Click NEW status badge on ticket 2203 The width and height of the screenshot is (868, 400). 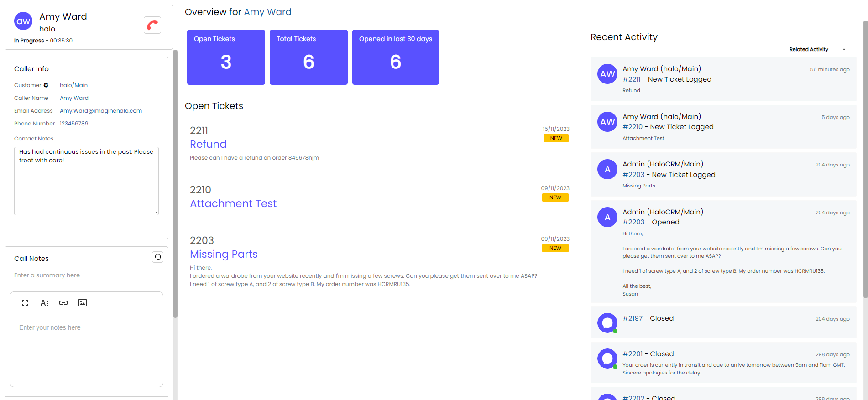pyautogui.click(x=555, y=248)
